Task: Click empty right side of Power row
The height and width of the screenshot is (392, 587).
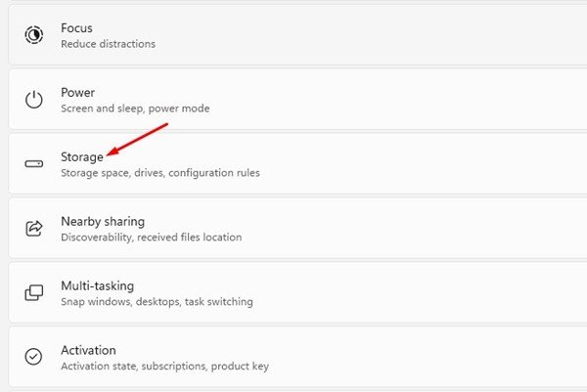Action: point(440,100)
